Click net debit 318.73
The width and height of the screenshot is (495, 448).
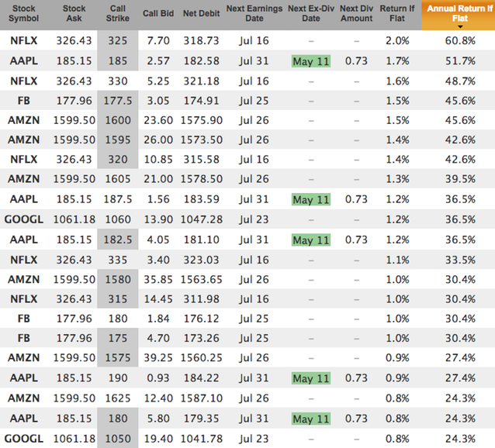click(x=202, y=40)
